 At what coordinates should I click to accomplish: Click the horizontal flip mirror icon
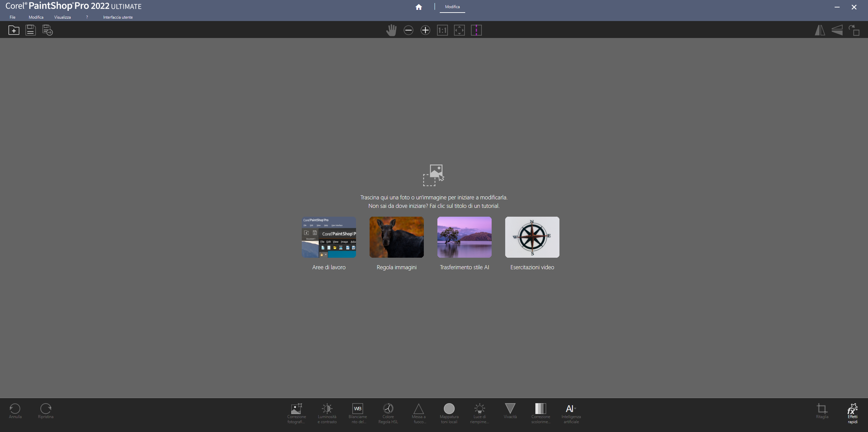(x=820, y=30)
